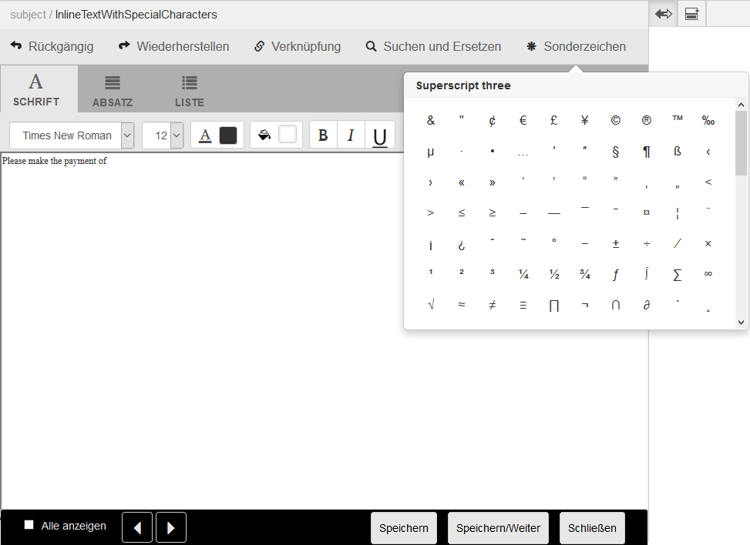The width and height of the screenshot is (750, 545).
Task: Pick the white background color swatch
Action: [x=287, y=134]
